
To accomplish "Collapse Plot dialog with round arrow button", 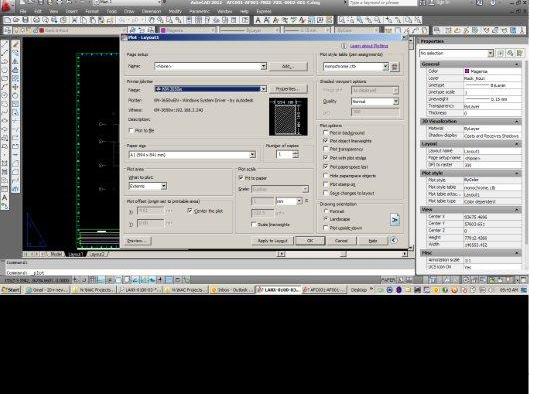I will point(394,240).
